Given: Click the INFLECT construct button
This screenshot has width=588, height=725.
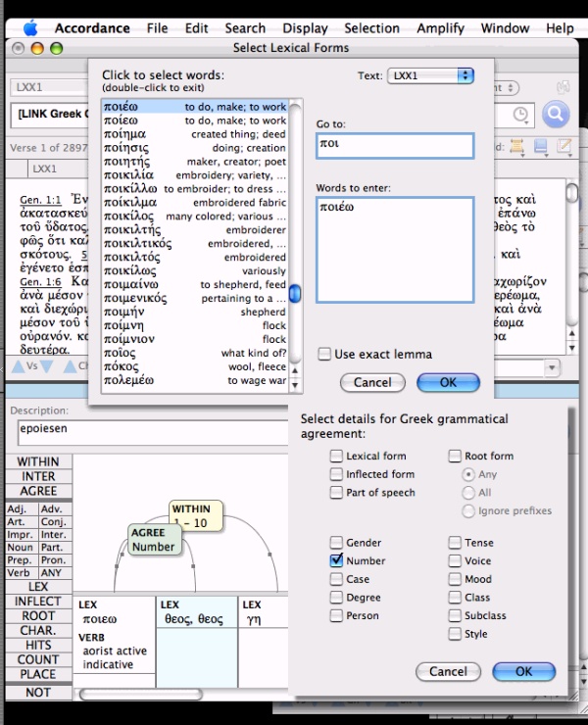Looking at the screenshot, I should click(x=38, y=602).
